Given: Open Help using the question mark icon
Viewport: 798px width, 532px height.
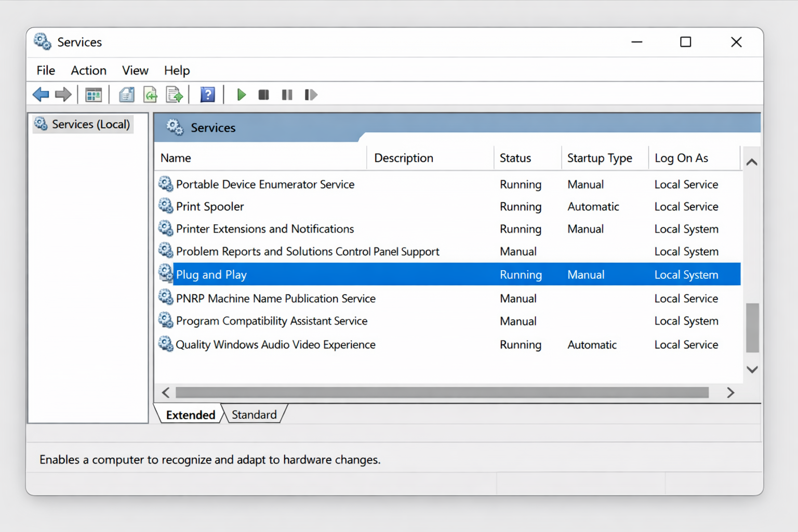Looking at the screenshot, I should [x=207, y=94].
